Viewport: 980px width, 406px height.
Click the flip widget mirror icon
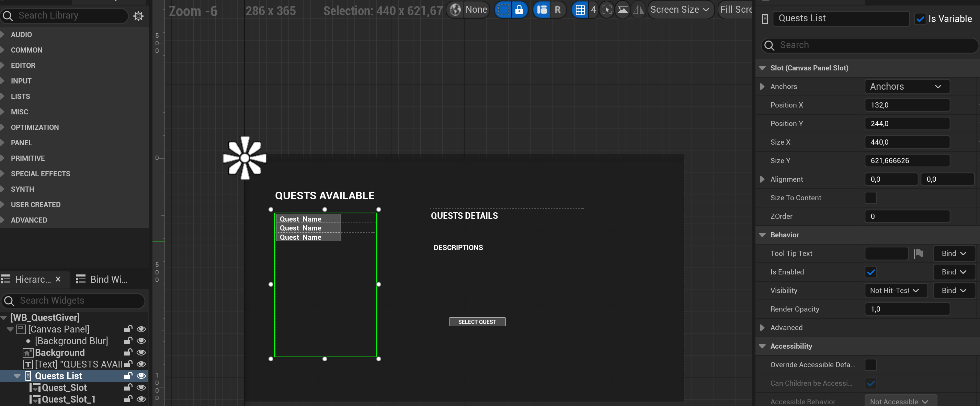[638, 10]
